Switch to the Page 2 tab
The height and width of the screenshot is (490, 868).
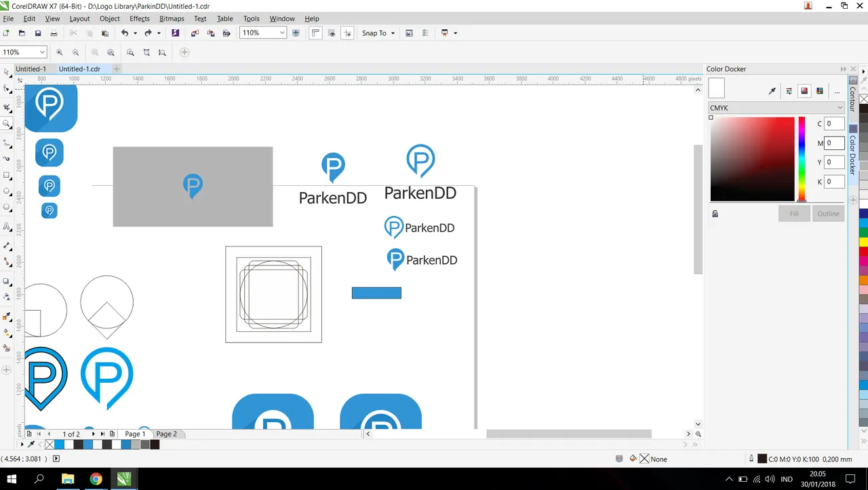(166, 434)
